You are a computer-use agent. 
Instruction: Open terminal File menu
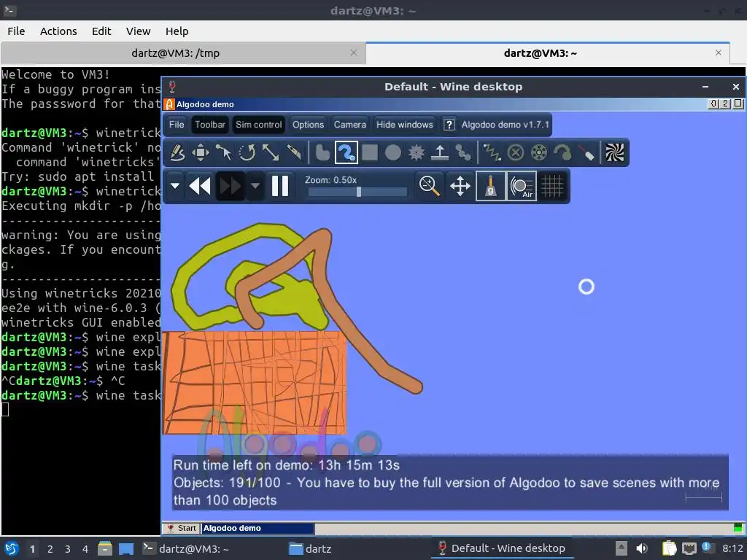(x=16, y=31)
